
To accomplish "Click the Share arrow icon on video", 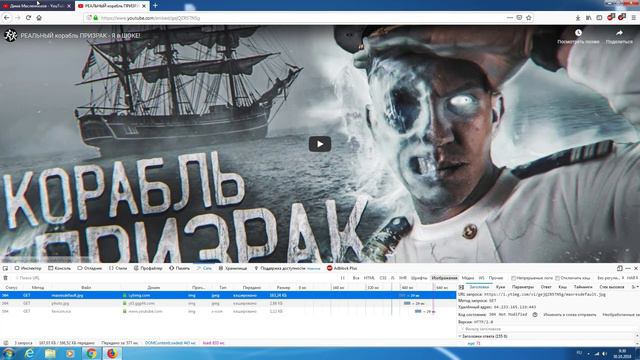I will pos(619,33).
